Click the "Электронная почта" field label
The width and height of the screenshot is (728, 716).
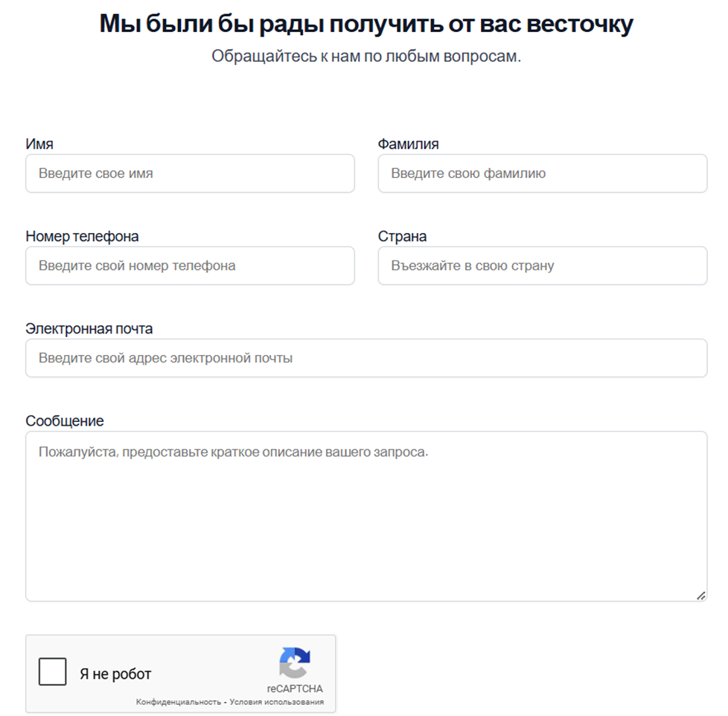tap(89, 329)
